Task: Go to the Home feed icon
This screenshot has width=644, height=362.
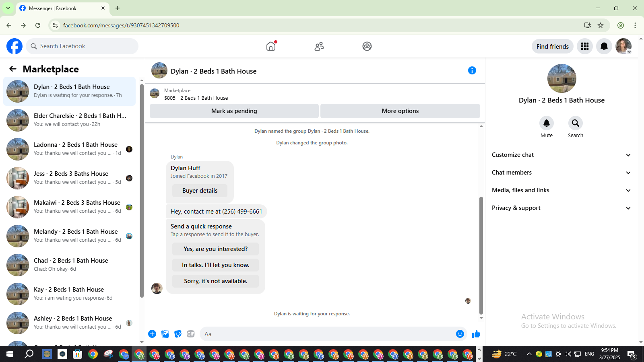Action: (x=271, y=46)
